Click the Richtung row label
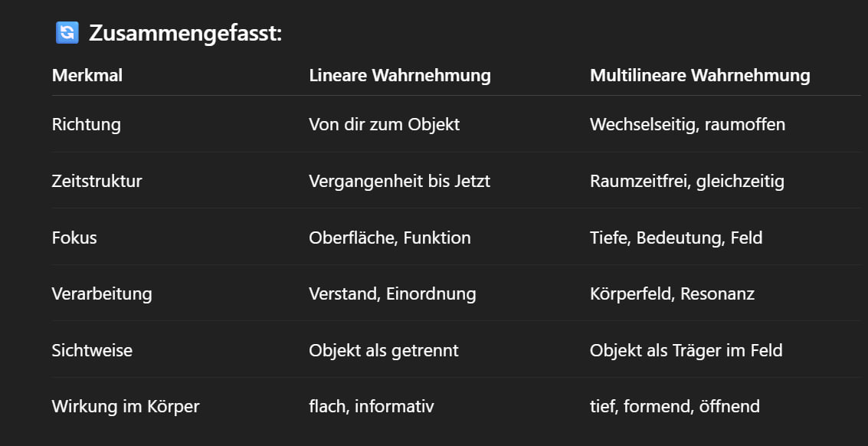 coord(87,124)
